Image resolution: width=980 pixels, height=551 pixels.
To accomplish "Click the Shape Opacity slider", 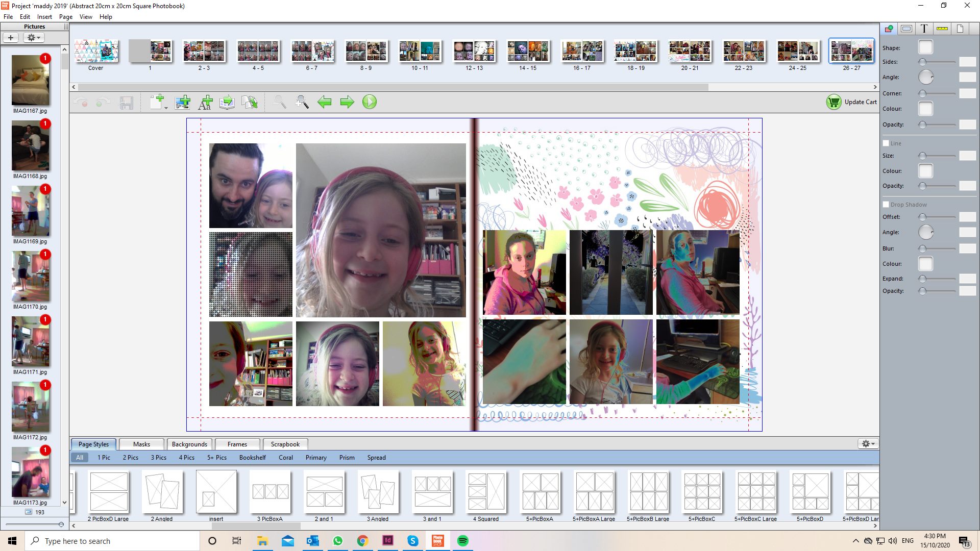I will 938,124.
